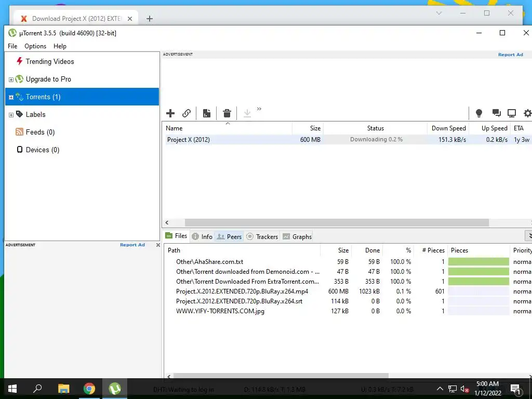Click the Labels tag icon
532x399 pixels.
tap(19, 114)
